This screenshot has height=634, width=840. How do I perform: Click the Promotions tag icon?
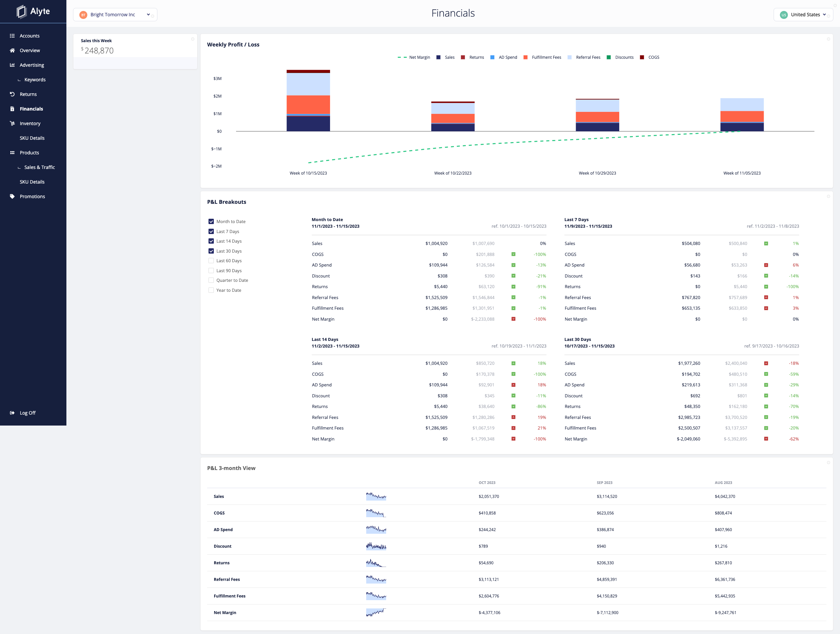click(x=12, y=196)
